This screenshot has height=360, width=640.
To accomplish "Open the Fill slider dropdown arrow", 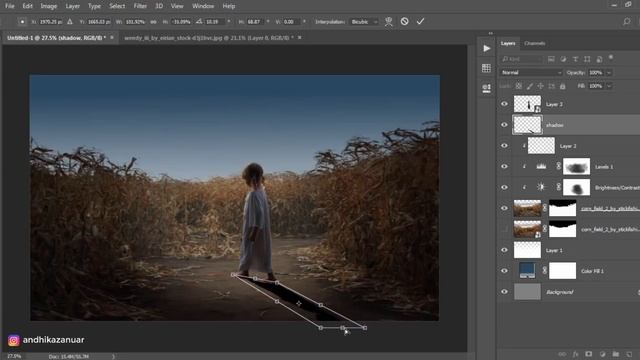I will tap(609, 86).
